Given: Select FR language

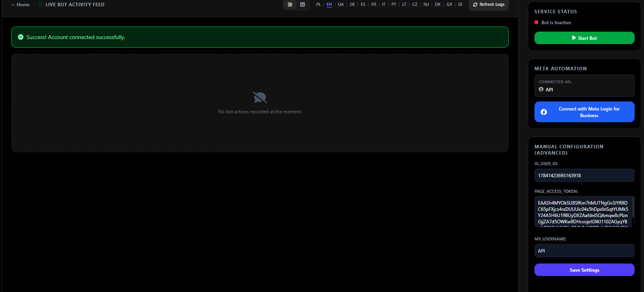Looking at the screenshot, I should click(x=374, y=5).
